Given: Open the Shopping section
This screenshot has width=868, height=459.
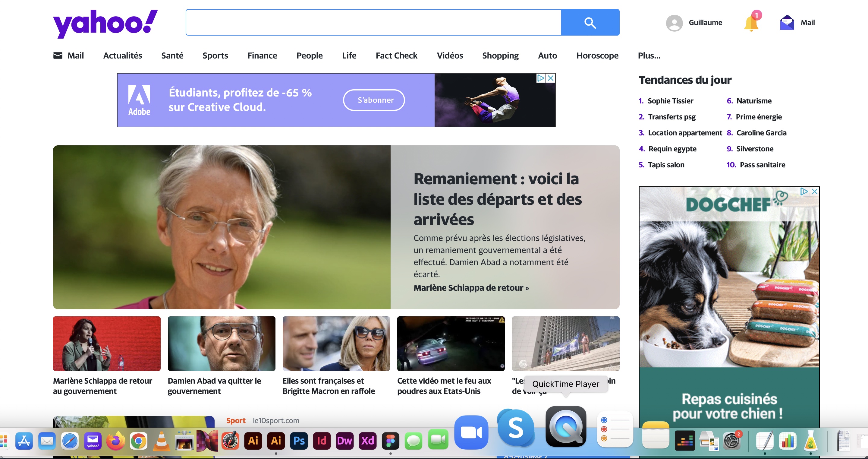Looking at the screenshot, I should (x=500, y=56).
